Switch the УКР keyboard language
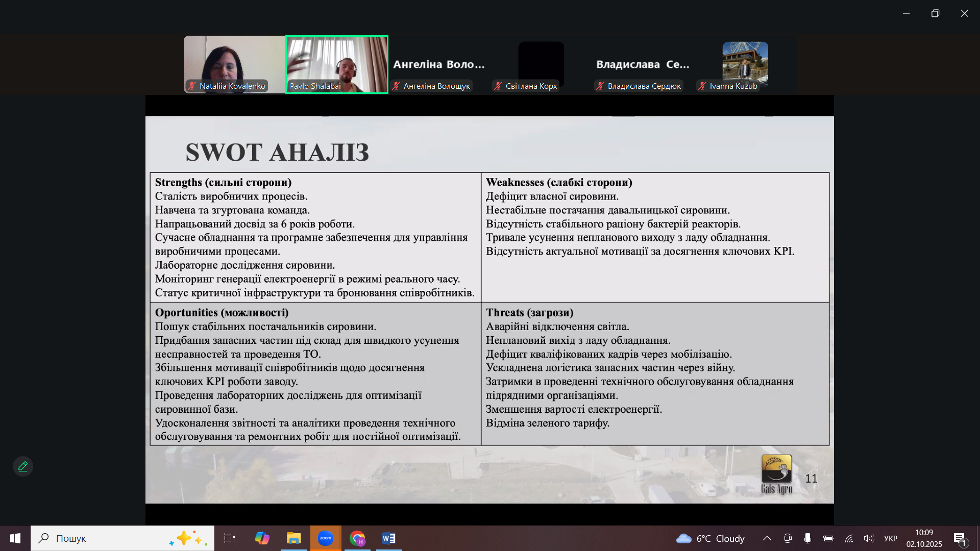Viewport: 980px width, 551px height. [x=890, y=538]
